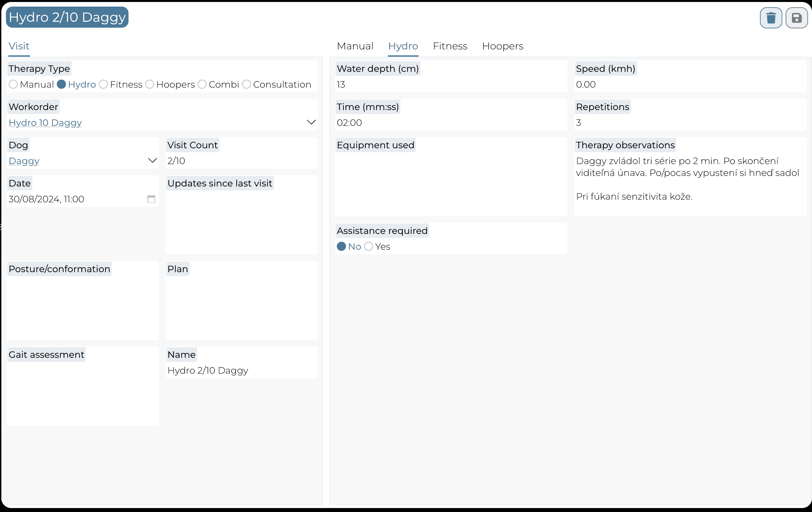
Task: Click the Repetitions label
Action: coord(603,107)
